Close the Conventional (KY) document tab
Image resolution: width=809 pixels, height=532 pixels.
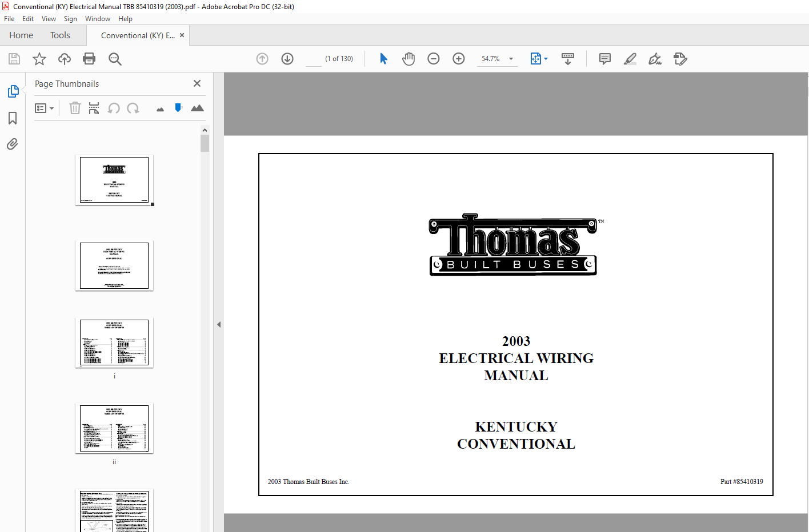pos(182,35)
